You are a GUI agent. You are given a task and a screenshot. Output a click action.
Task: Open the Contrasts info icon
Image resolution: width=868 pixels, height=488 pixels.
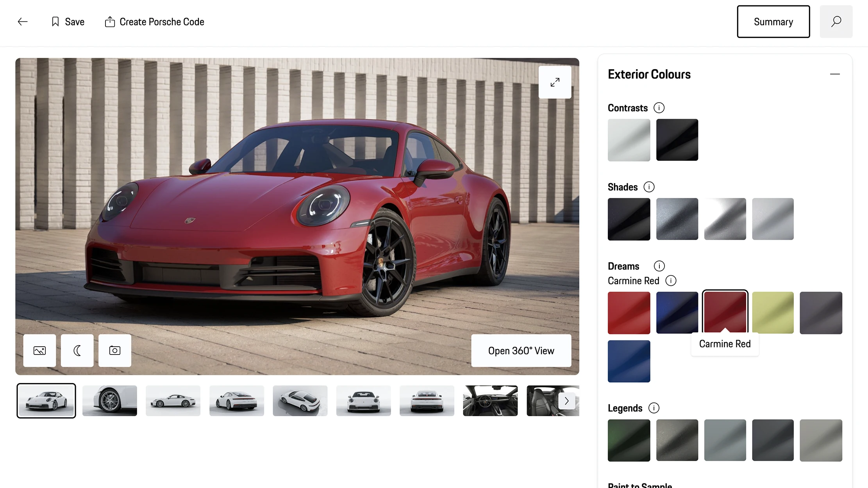(x=659, y=108)
